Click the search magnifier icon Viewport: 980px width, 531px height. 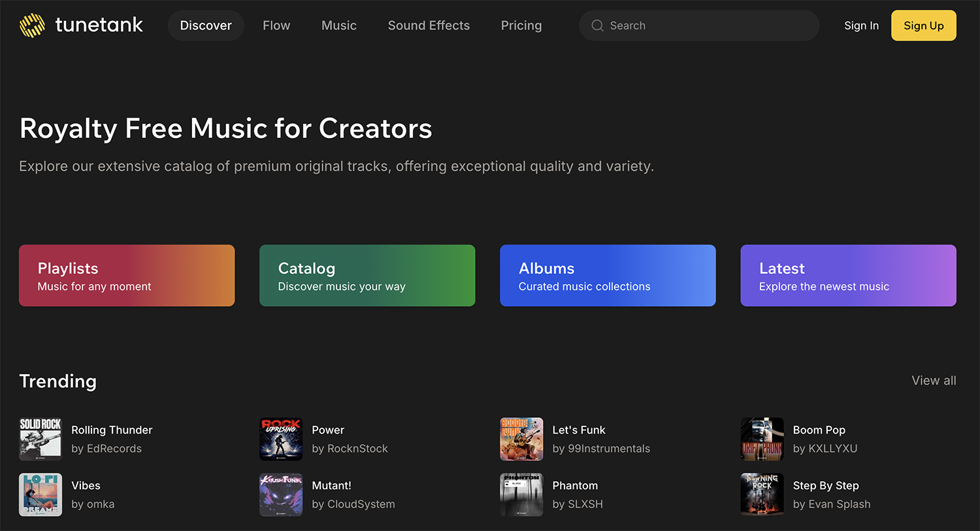(x=597, y=26)
